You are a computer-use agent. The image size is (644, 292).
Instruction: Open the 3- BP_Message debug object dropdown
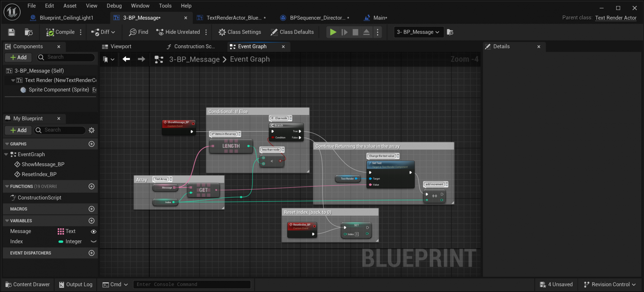pyautogui.click(x=418, y=32)
